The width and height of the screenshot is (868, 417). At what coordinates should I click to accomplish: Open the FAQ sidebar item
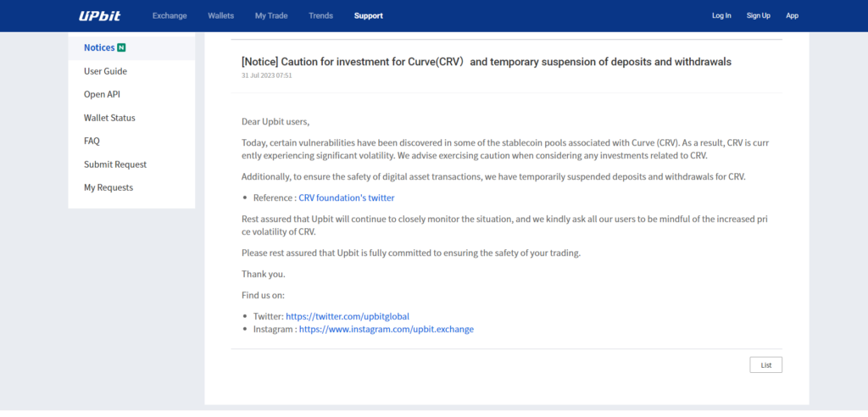pos(92,141)
